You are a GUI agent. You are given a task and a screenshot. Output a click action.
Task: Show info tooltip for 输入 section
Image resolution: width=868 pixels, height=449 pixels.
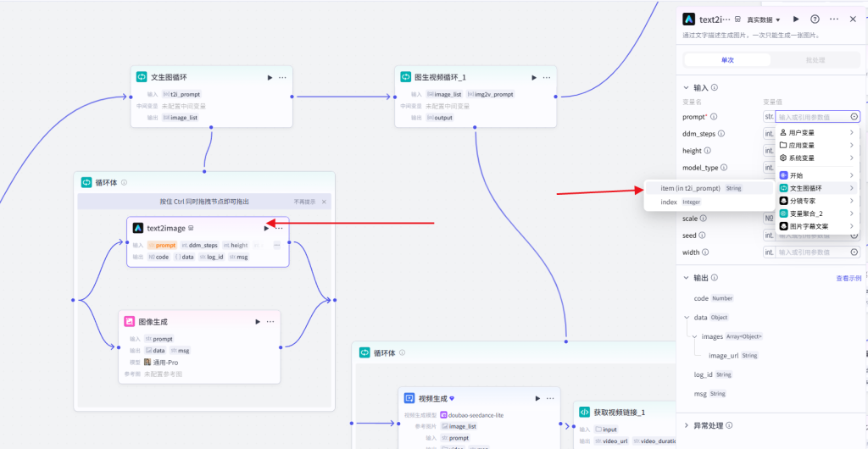click(715, 87)
